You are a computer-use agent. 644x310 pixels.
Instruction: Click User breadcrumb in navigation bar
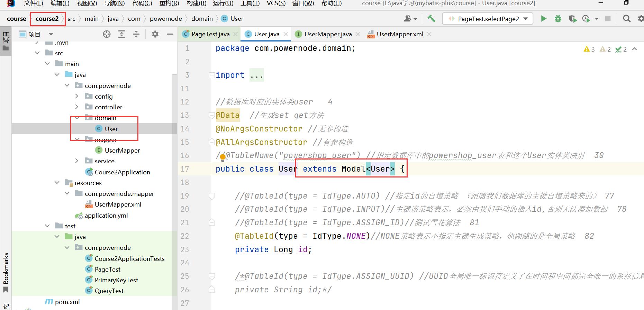click(x=233, y=19)
